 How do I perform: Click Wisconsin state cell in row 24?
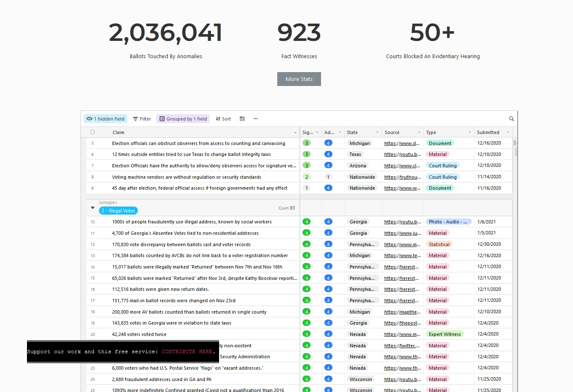tap(361, 379)
